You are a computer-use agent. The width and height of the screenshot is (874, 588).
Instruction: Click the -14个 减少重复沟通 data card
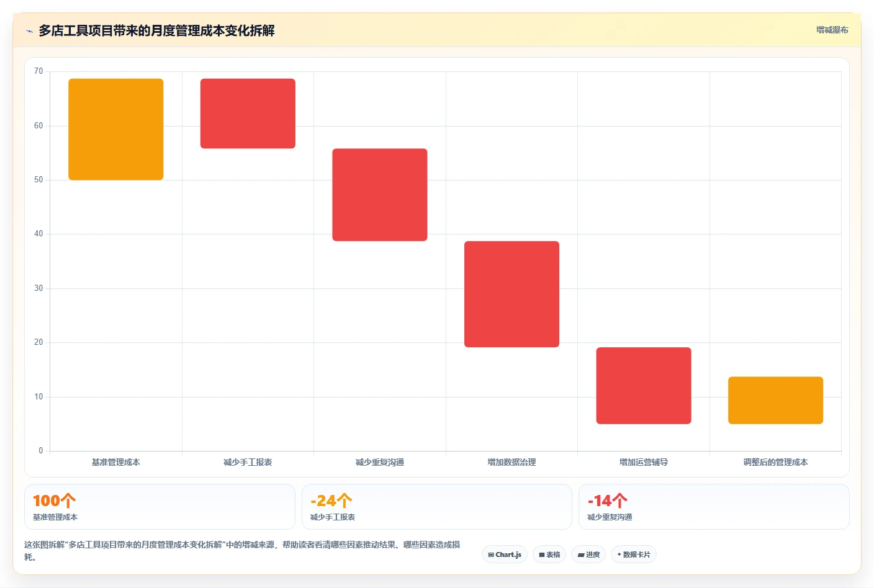point(714,507)
